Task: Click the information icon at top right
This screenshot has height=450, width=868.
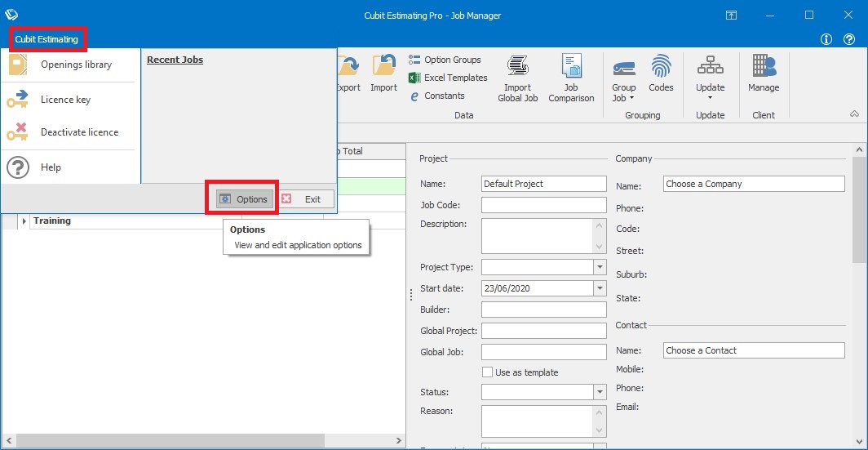Action: (826, 39)
